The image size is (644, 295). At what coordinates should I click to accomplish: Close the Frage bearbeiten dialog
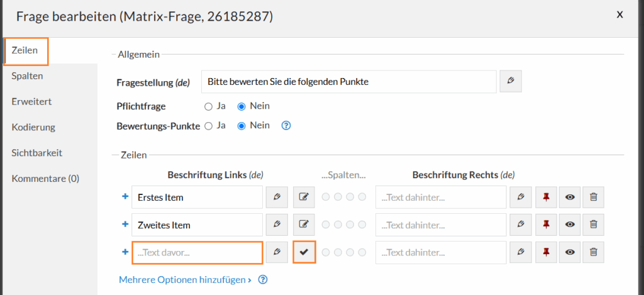[x=619, y=14]
